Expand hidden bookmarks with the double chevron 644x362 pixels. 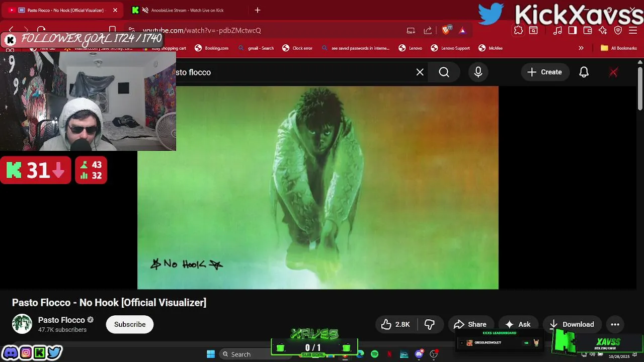[x=581, y=48]
